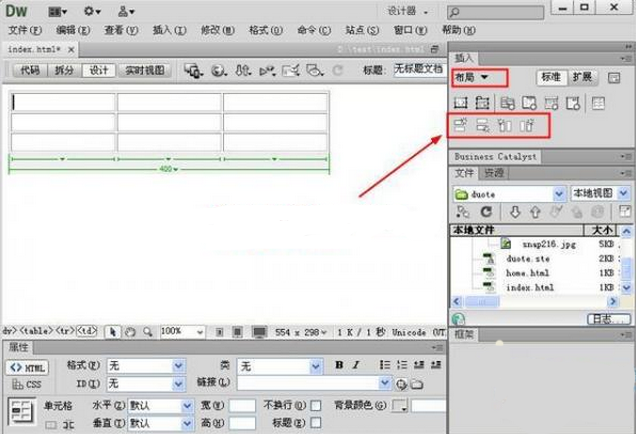Click the 日志 (Log) button
636x434 pixels.
click(x=602, y=319)
